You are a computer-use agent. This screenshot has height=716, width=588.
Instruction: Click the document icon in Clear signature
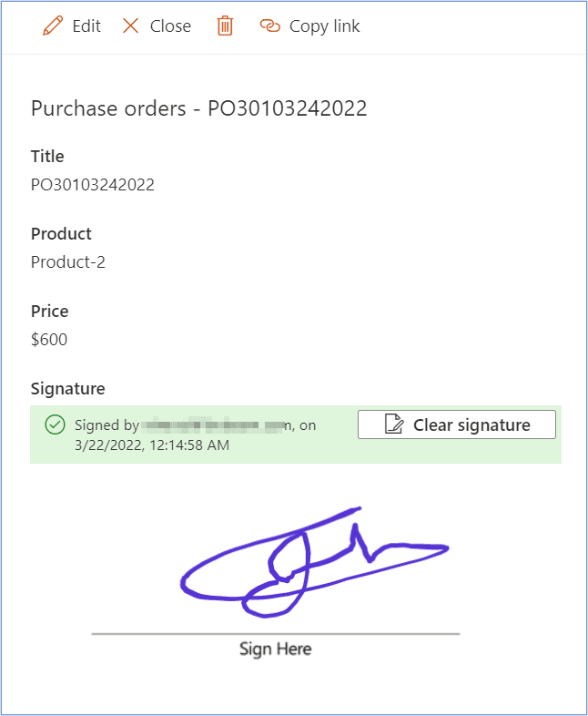(x=394, y=424)
